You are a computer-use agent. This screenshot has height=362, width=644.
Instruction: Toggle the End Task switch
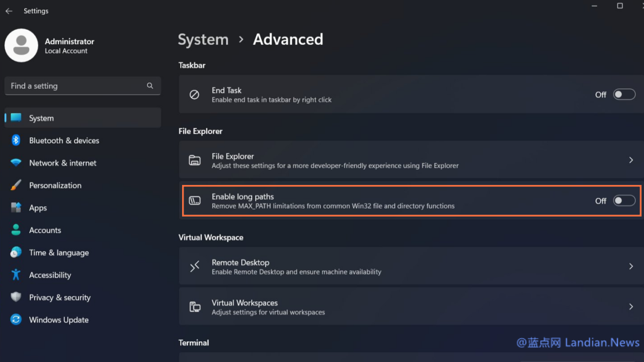point(624,94)
